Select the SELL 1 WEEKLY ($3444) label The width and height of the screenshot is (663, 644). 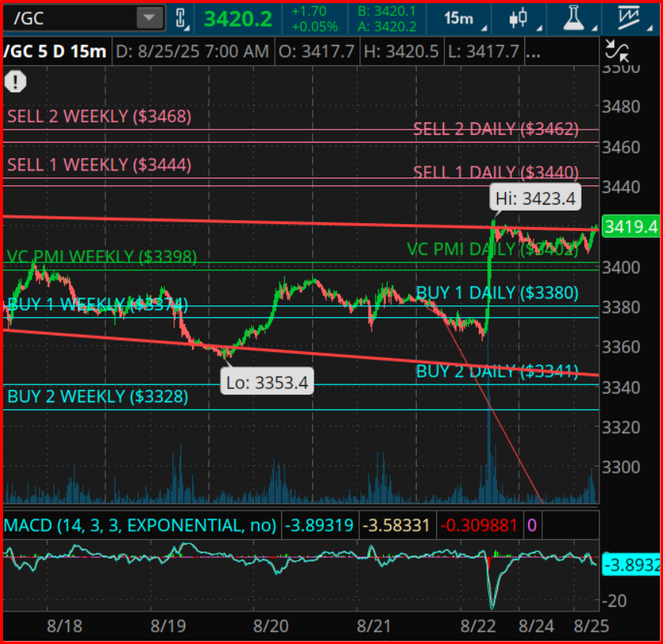pyautogui.click(x=99, y=164)
